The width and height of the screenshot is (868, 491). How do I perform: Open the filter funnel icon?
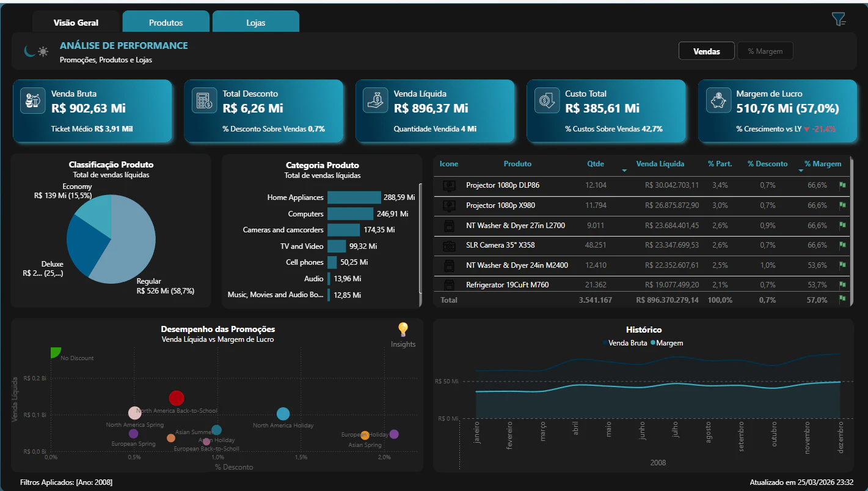coord(838,20)
